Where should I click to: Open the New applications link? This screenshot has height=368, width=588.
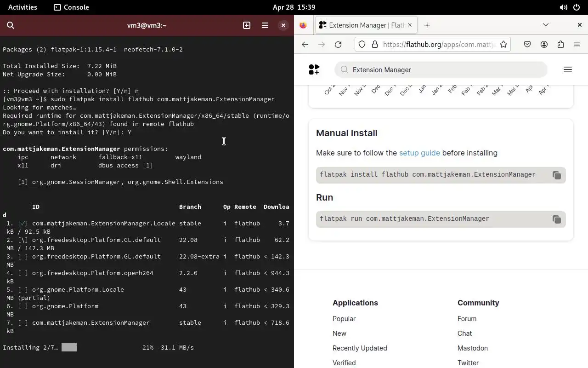pos(339,333)
